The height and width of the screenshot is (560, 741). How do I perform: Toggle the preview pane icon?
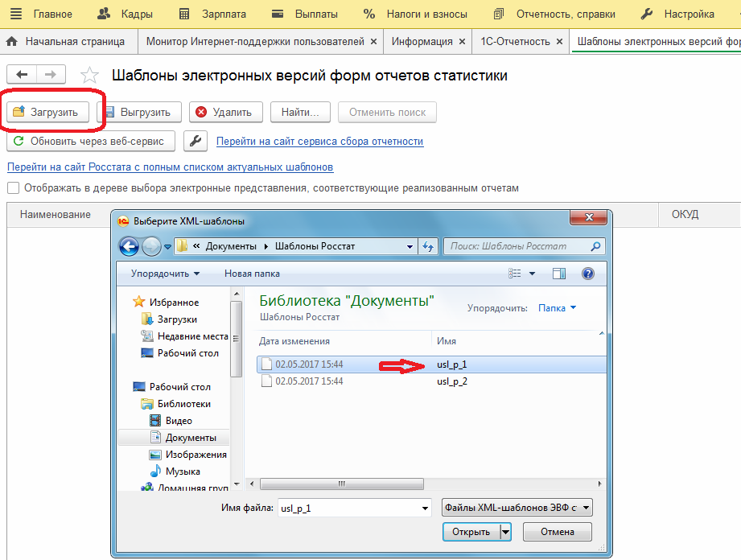tap(559, 274)
